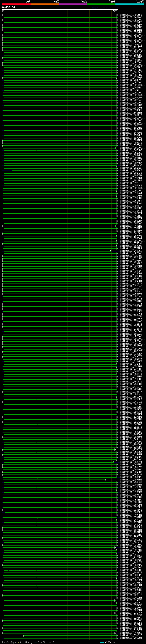Click the purple ~60% identity legend segment
Screen dimensions: 146x644
(73, 4)
